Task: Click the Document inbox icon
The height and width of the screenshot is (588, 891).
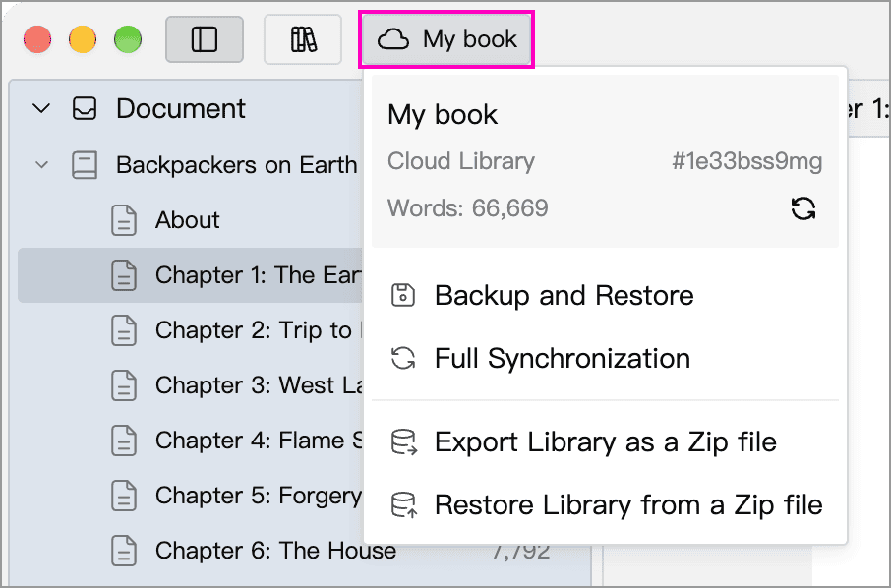Action: (x=85, y=108)
